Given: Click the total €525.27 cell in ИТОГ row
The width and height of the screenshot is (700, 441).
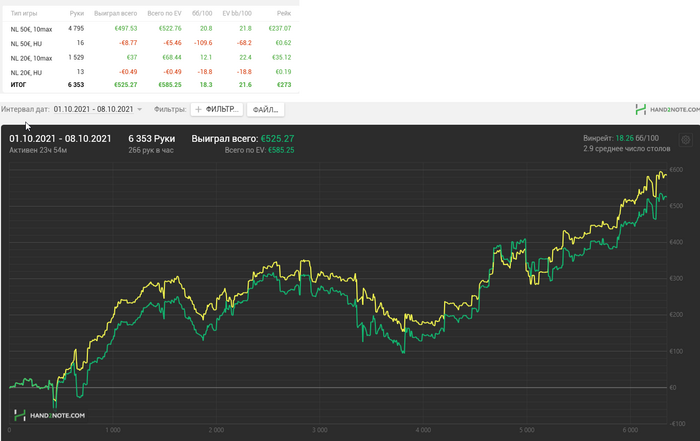Looking at the screenshot, I should pyautogui.click(x=125, y=84).
